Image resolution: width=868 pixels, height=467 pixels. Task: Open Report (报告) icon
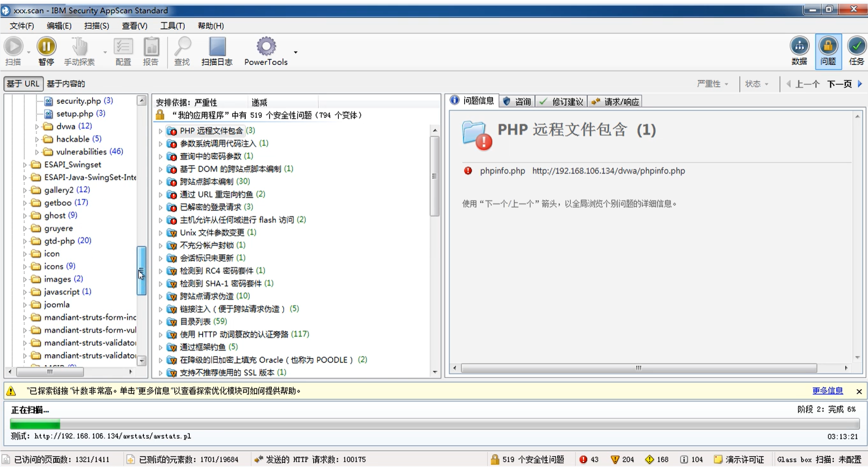[x=151, y=46]
